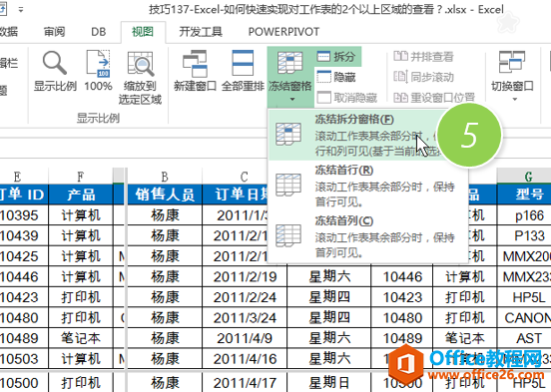Open Customize Quick Access Toolbar dropdown arrow
Screen dimensions: 551x392
pos(21,10)
